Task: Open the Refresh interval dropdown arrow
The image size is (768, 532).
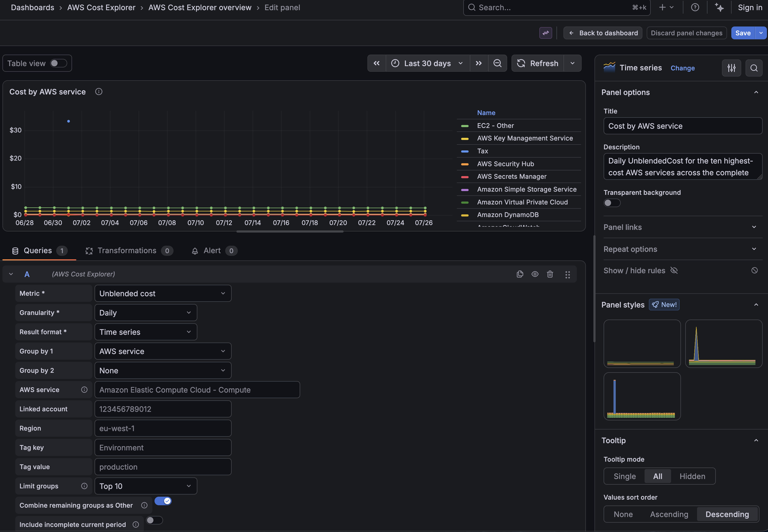Action: pos(572,63)
